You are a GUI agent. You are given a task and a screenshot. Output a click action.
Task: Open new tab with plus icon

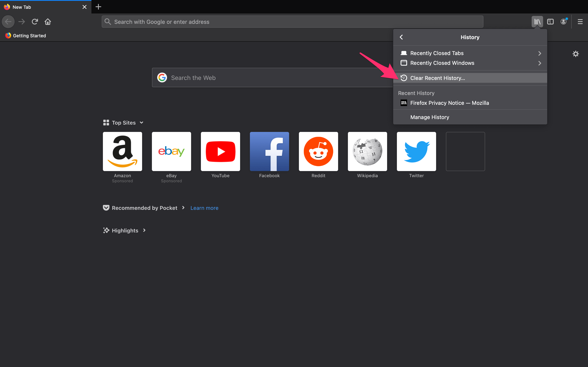point(98,7)
